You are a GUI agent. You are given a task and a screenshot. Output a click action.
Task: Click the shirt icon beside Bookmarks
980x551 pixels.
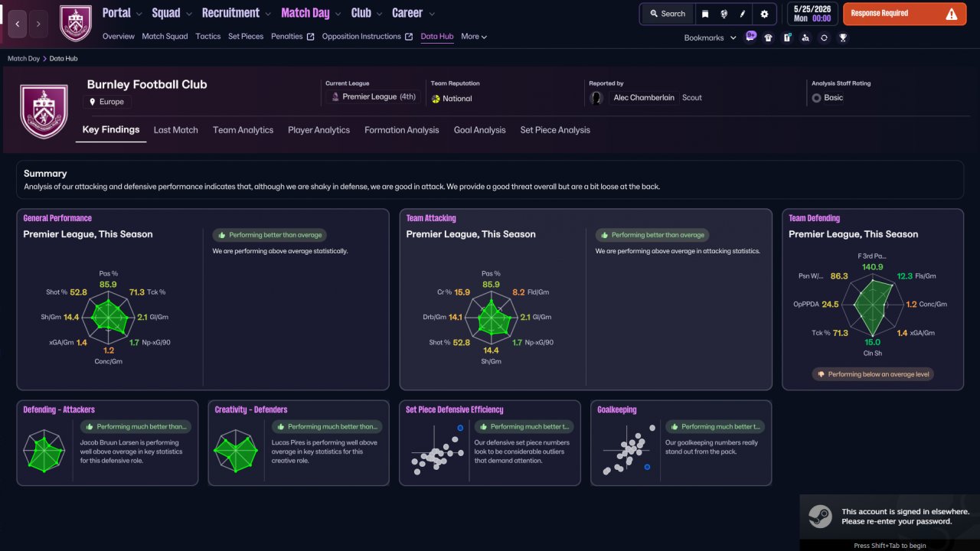[768, 37]
